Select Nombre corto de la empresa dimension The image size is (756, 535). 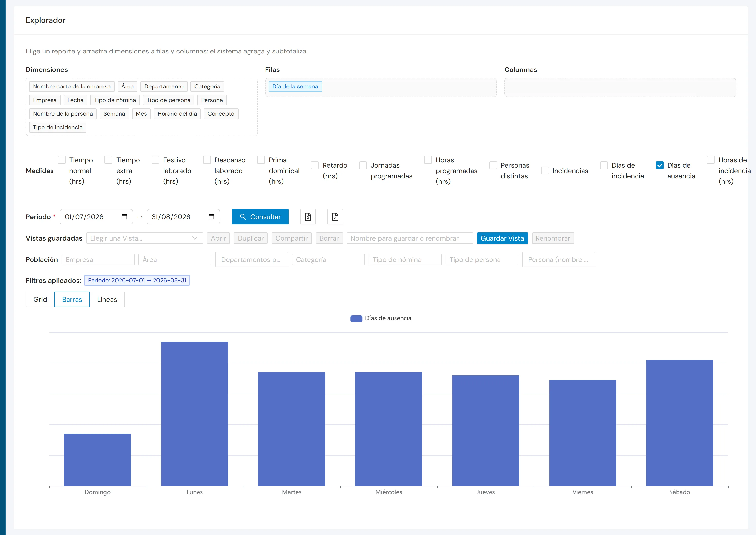72,87
